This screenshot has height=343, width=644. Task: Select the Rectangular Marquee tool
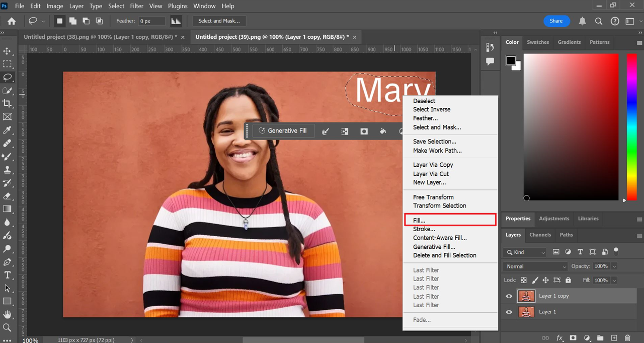7,64
